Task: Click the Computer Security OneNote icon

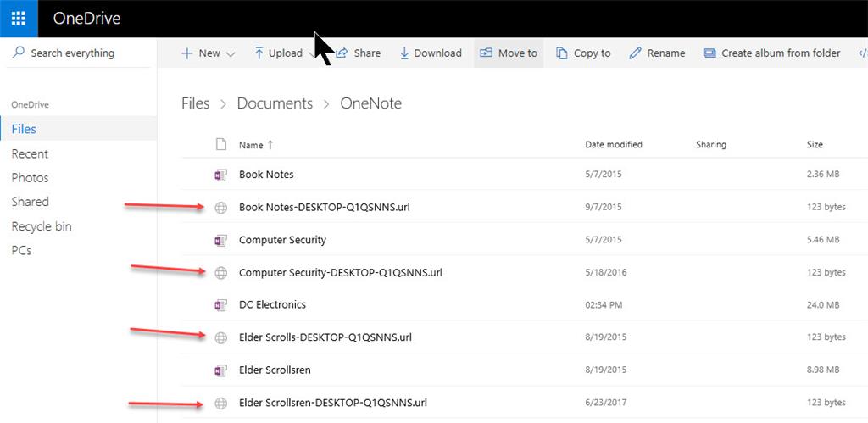Action: pyautogui.click(x=221, y=240)
